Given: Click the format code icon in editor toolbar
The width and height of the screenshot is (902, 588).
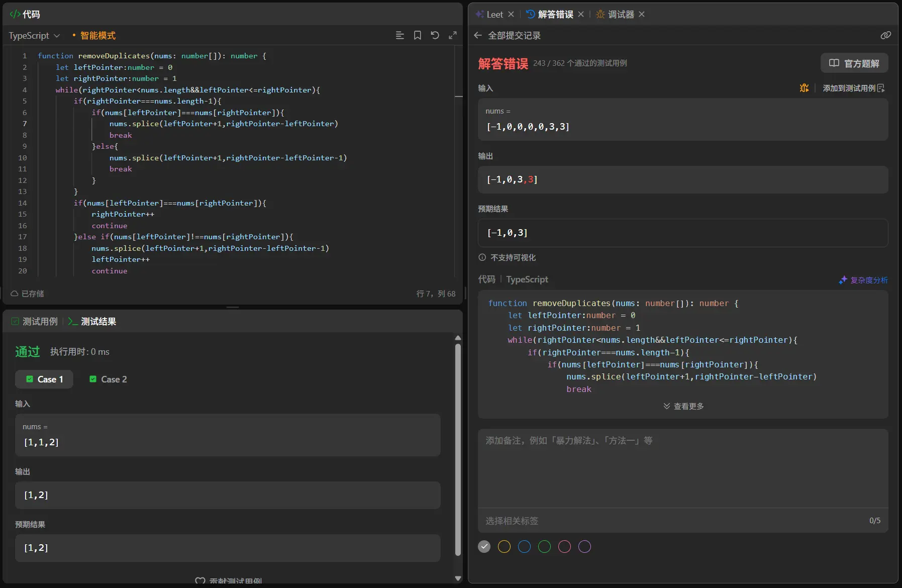Looking at the screenshot, I should [400, 35].
